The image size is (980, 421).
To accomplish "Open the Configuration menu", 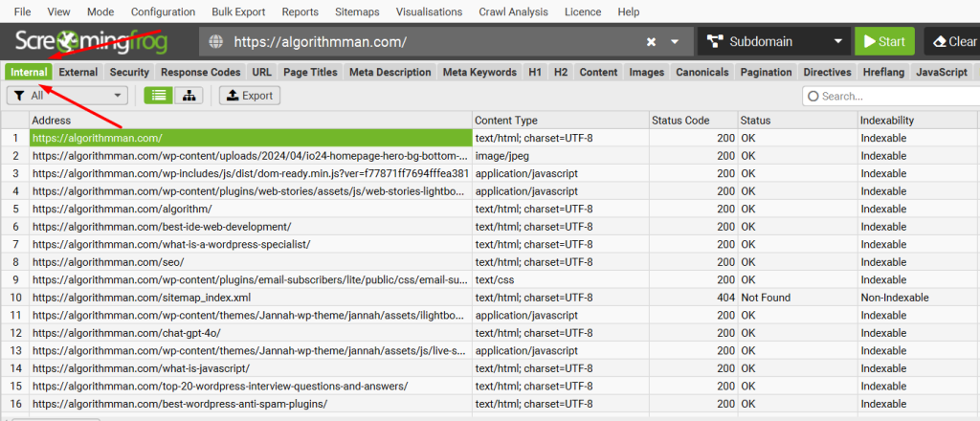I will coord(163,11).
